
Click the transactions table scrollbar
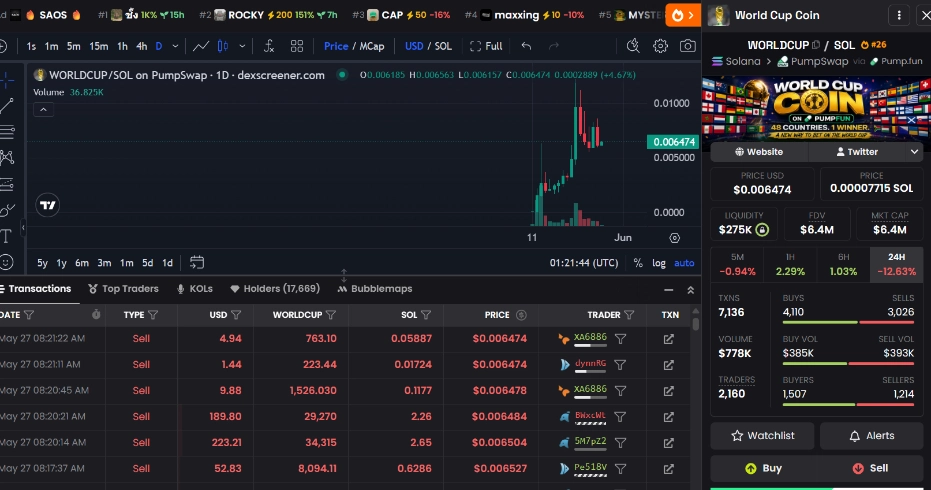[x=695, y=323]
